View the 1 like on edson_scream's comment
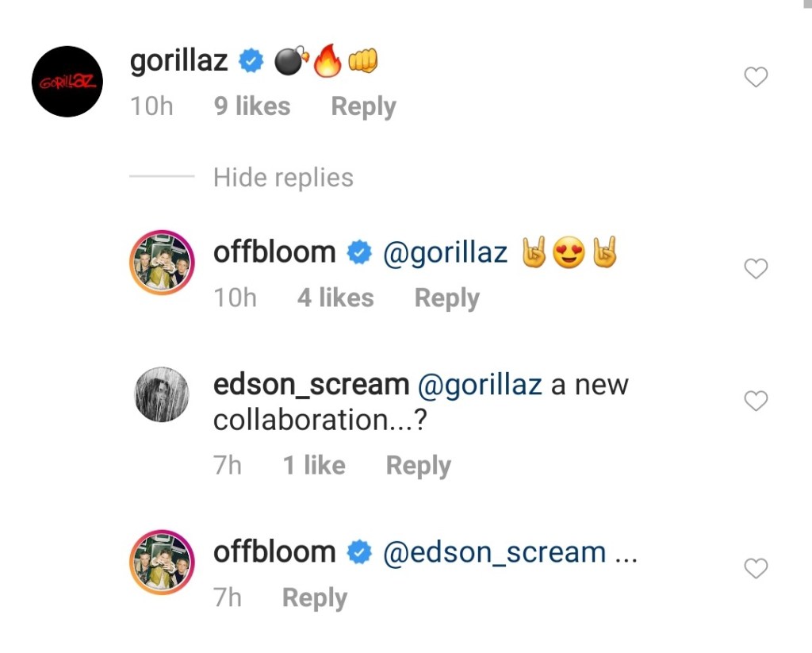This screenshot has height=653, width=812. pyautogui.click(x=314, y=466)
